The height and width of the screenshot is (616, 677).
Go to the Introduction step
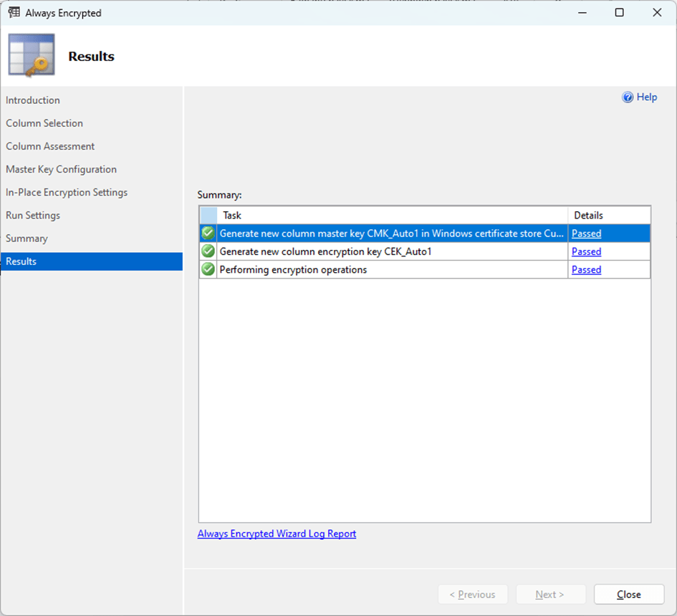pyautogui.click(x=33, y=100)
